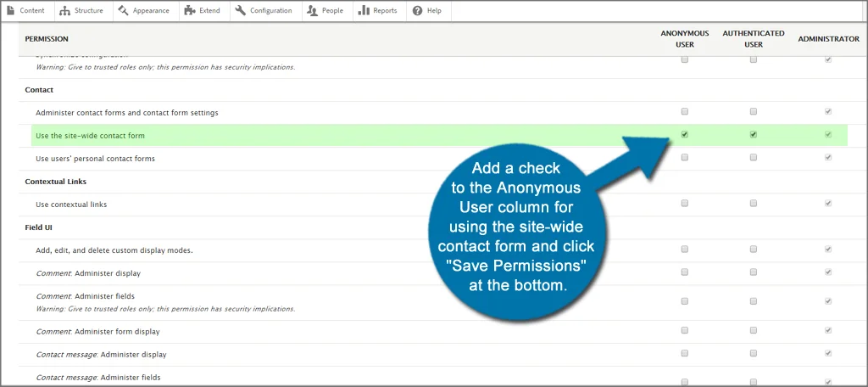Click the PERMISSION column header
Viewport: 868px width, 387px height.
pyautogui.click(x=47, y=39)
